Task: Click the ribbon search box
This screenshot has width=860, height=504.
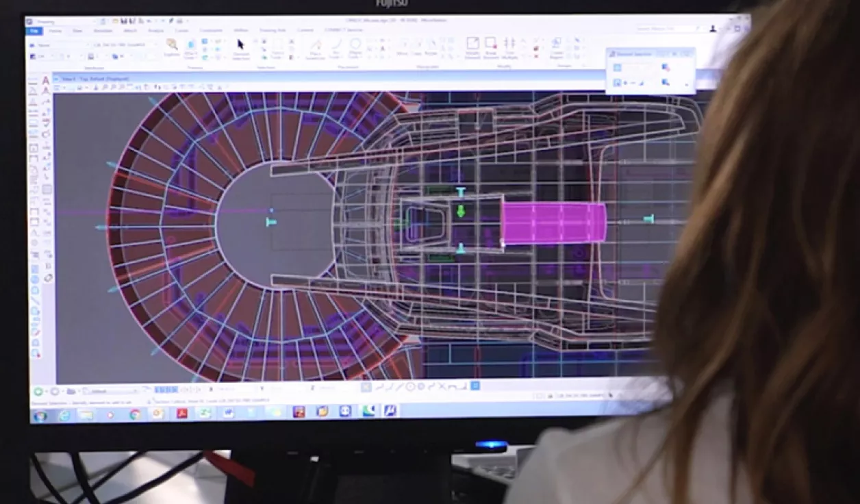Action: click(x=667, y=29)
